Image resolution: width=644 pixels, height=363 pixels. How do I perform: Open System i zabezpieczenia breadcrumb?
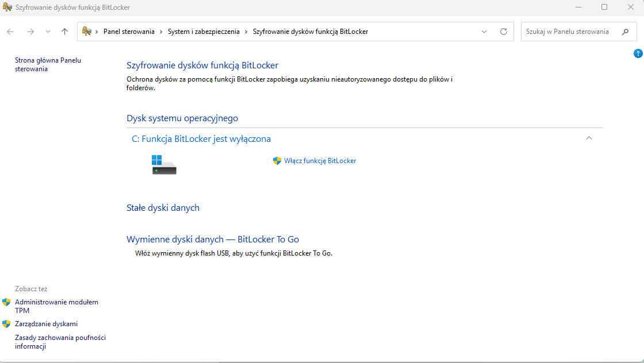click(x=204, y=32)
